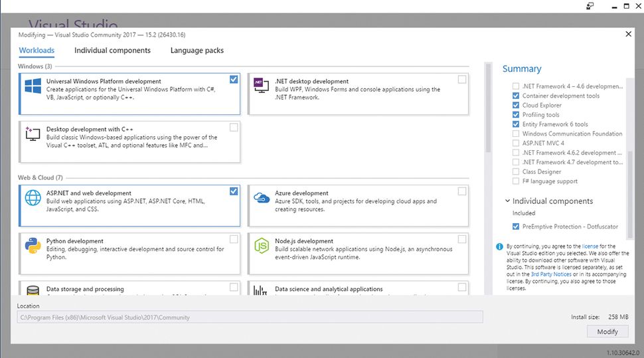The height and width of the screenshot is (358, 644).
Task: Collapse the Individual components section
Action: 507,201
